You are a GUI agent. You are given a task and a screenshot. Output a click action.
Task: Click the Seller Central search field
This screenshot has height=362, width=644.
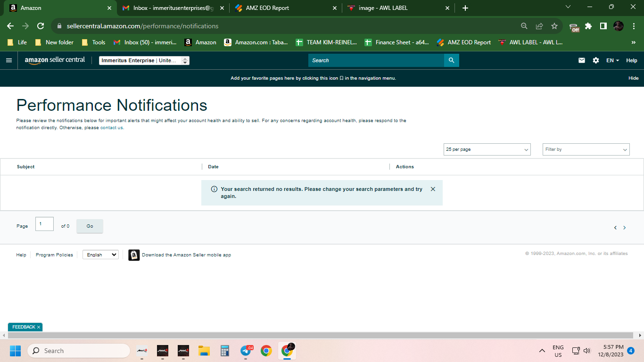click(x=376, y=60)
